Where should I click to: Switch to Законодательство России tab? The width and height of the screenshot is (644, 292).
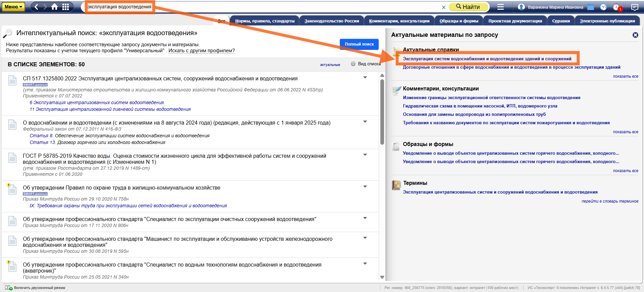pyautogui.click(x=332, y=21)
